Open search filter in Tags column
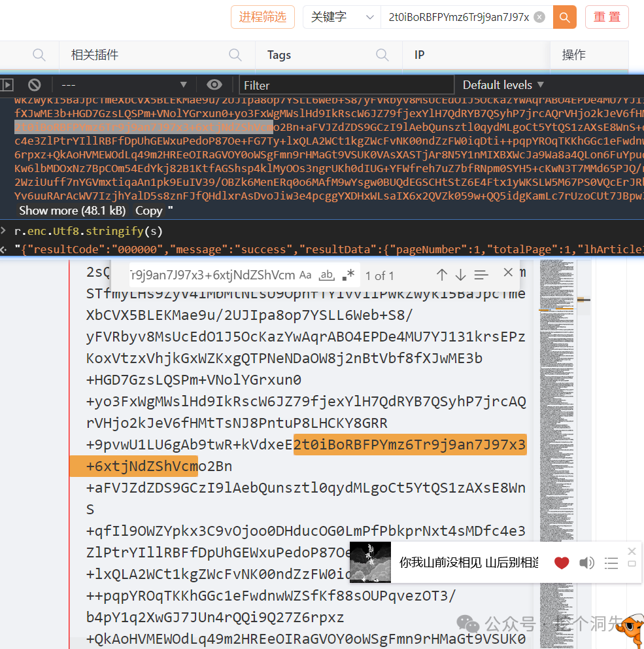The width and height of the screenshot is (644, 649). tap(382, 55)
